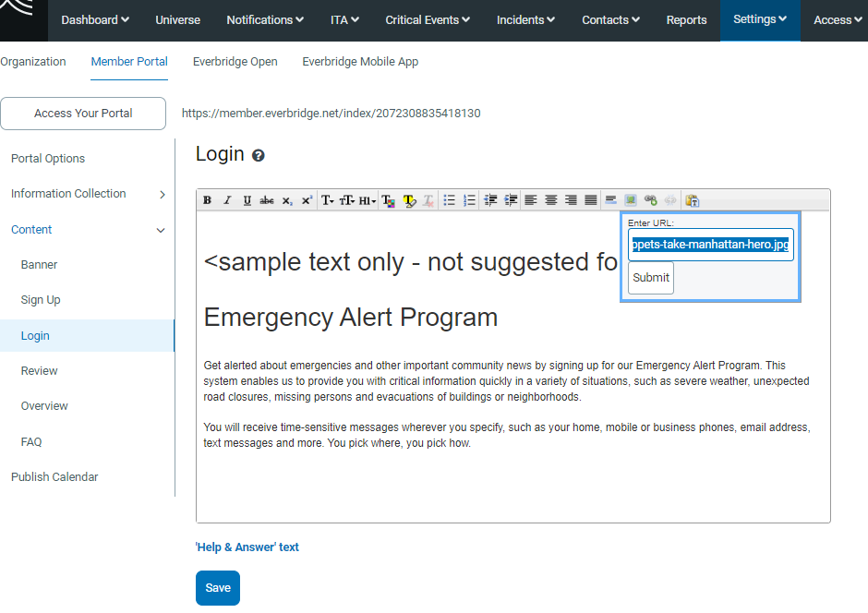Open the FAQ content page
The image size is (868, 613).
(31, 442)
